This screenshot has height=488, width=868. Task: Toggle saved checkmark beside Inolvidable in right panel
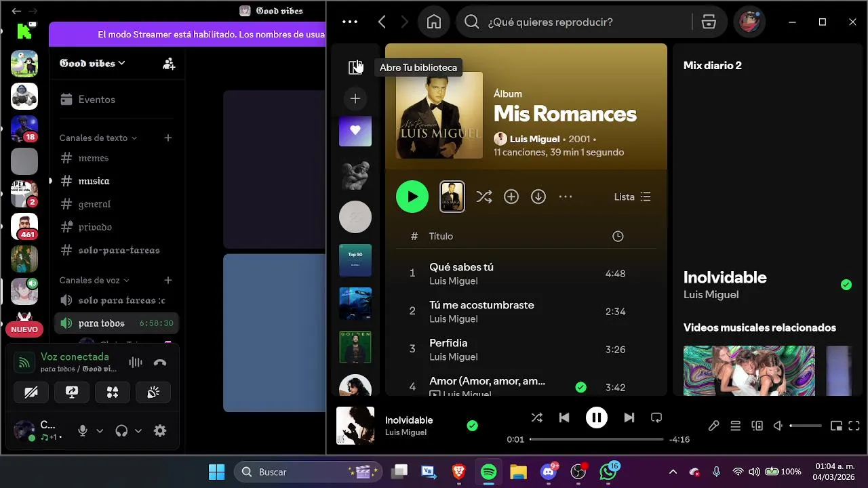(846, 285)
